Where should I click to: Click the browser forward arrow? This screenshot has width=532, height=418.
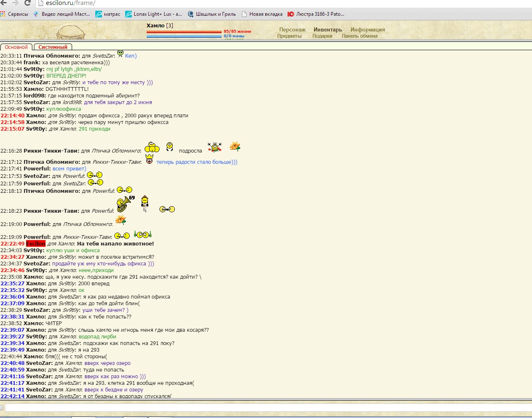click(x=16, y=3)
